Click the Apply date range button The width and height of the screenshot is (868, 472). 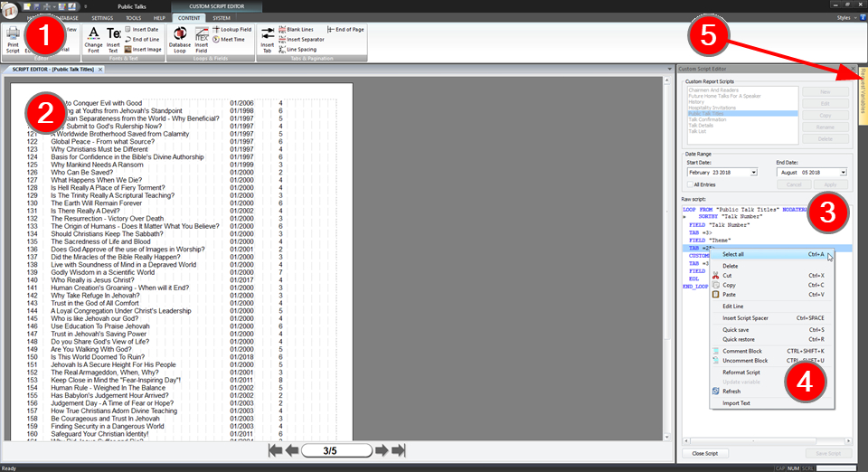pyautogui.click(x=830, y=184)
